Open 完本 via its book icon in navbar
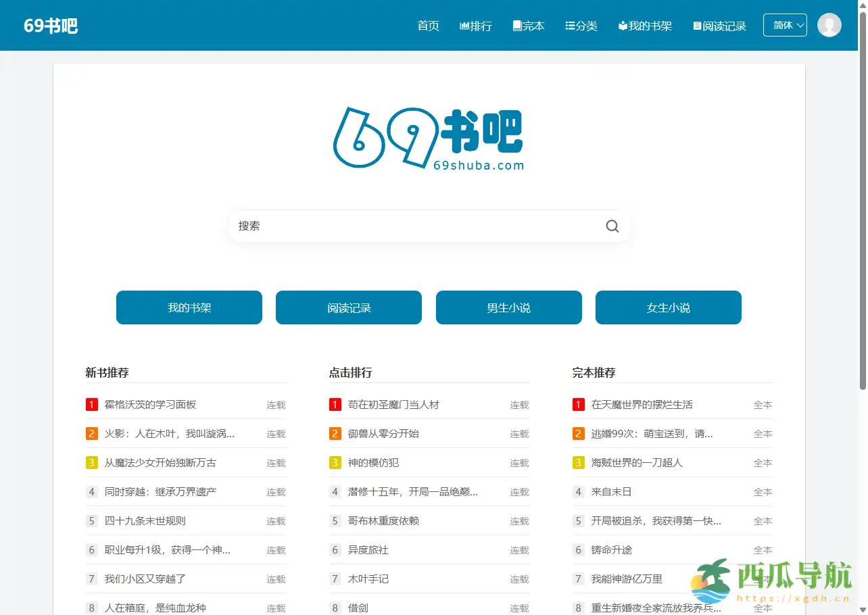 (516, 25)
